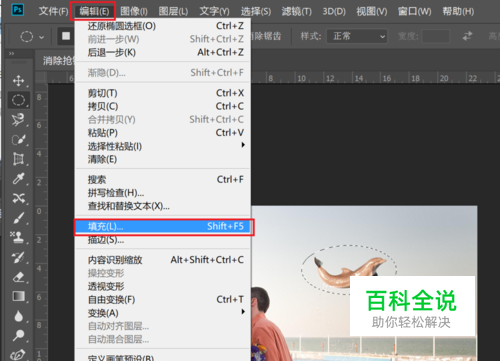Select the Pen tool
The width and height of the screenshot is (500, 361).
click(x=18, y=354)
